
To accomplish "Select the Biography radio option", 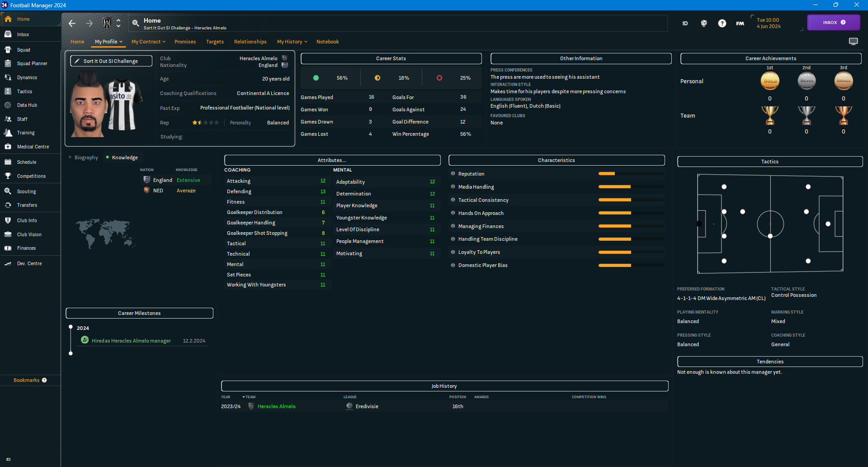I will click(x=70, y=157).
